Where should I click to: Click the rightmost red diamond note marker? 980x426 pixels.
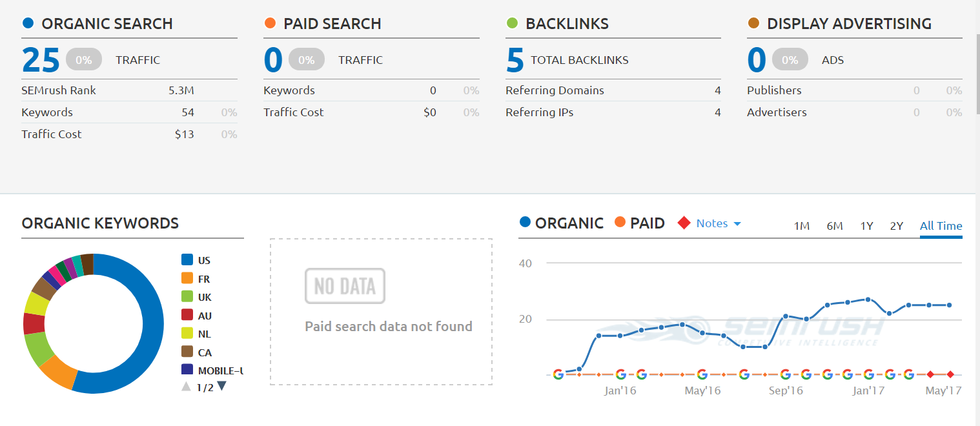(x=950, y=374)
